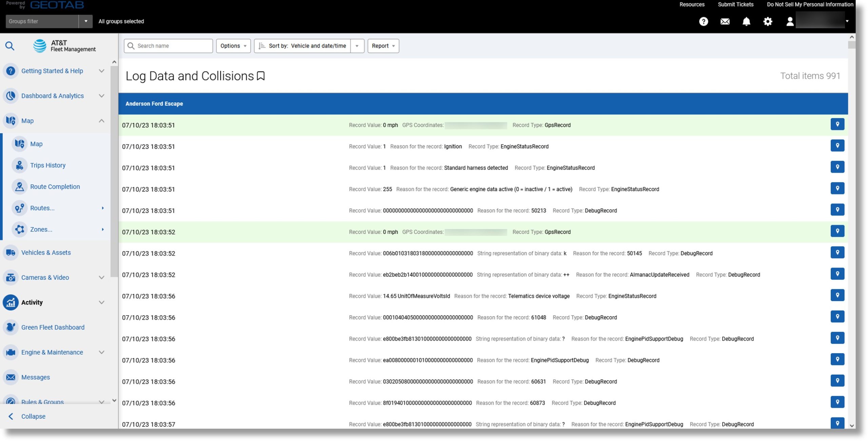Collapse the sidebar navigation panel
Viewport: 868px width, 441px height.
pyautogui.click(x=26, y=416)
